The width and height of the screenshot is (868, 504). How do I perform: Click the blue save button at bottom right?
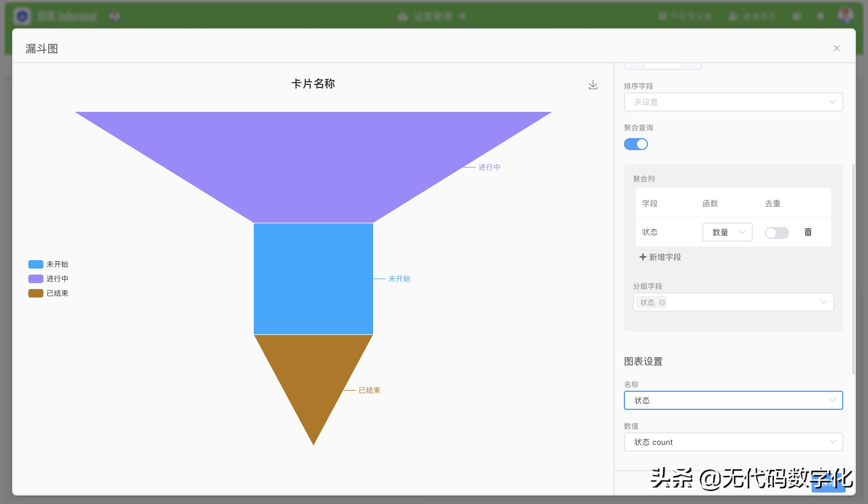[829, 484]
